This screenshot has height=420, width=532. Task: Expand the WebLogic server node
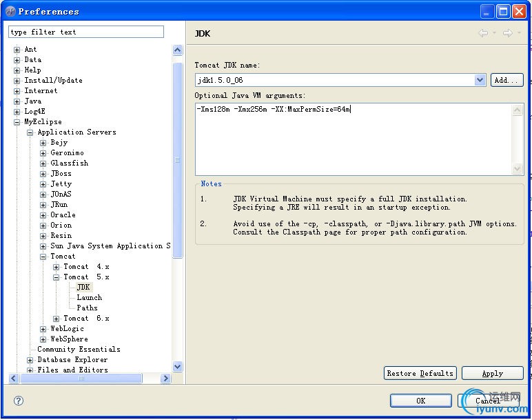point(43,329)
